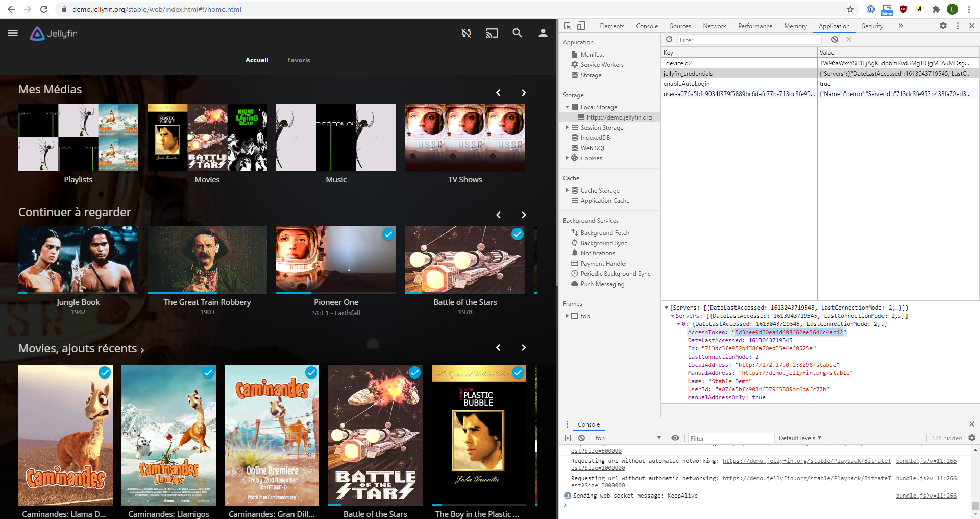Screen dimensions: 980x519
Task: Open Chrome's three-dot menu
Action: [969, 9]
